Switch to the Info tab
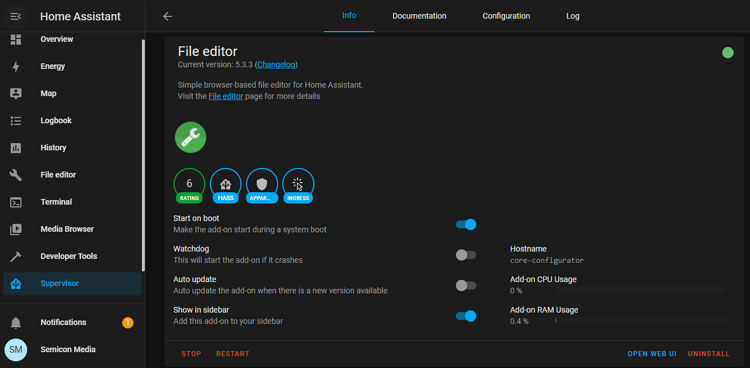 349,16
